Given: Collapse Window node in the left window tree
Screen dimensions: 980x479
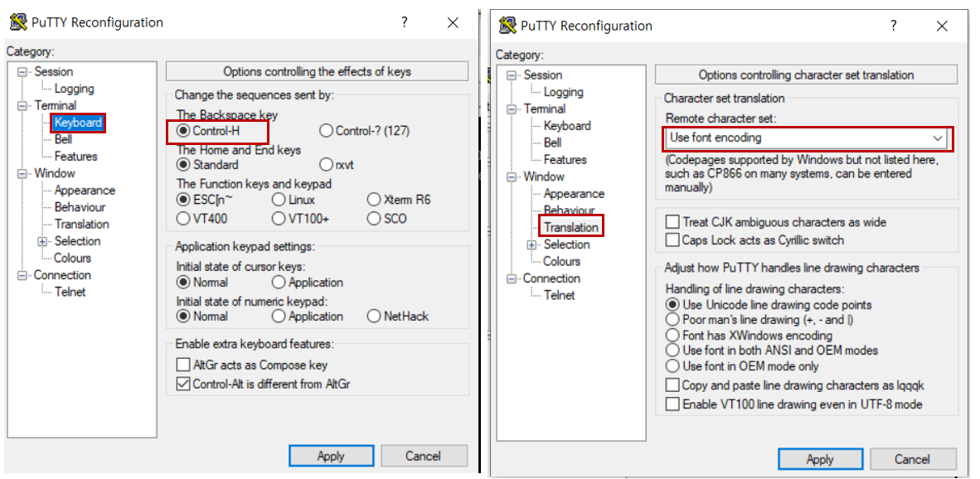Looking at the screenshot, I should point(23,173).
